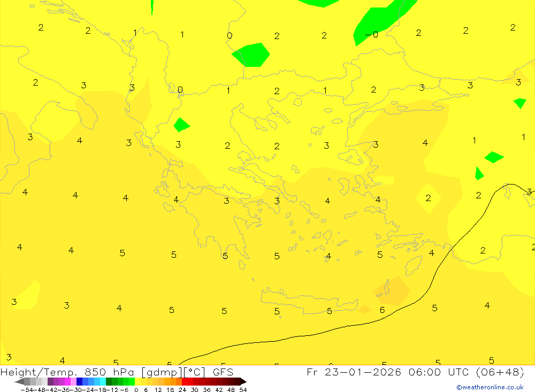535x392 pixels.
Task: Select the bright red swatch in the legend
Action: [185, 381]
